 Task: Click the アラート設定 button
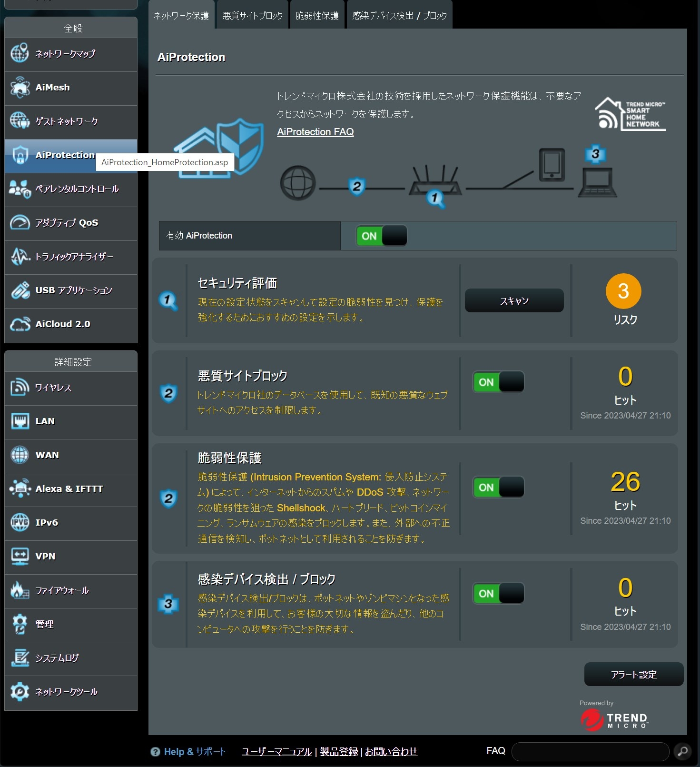pos(633,674)
